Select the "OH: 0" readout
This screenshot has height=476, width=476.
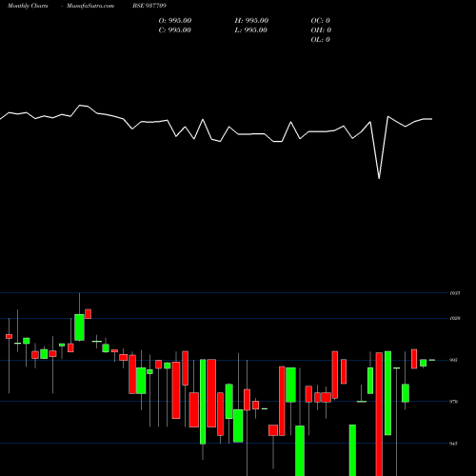321,30
